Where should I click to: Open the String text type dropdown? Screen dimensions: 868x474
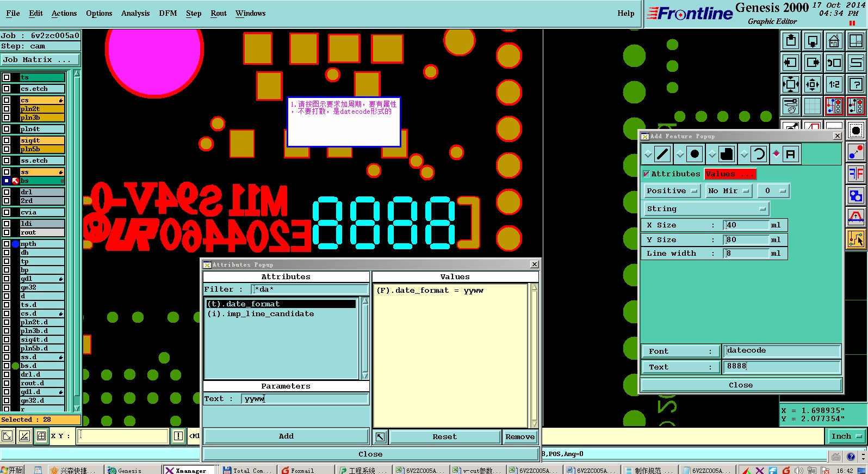click(x=706, y=209)
